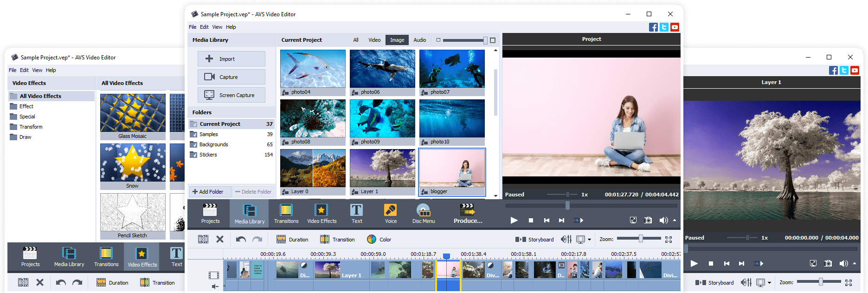Toggle the speaker mute in Project preview
Viewport: 868px width, 293px height.
663,220
